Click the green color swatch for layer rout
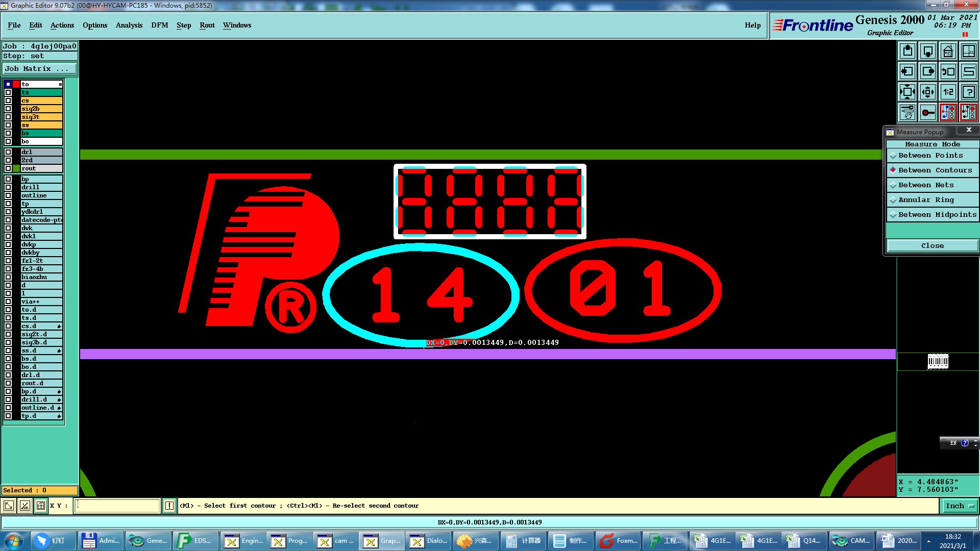This screenshot has width=980, height=551. pos(16,168)
